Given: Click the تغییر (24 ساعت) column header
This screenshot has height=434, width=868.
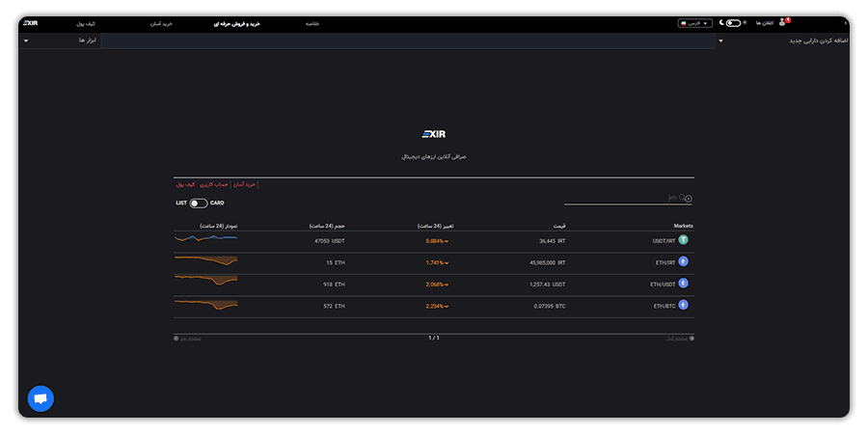Looking at the screenshot, I should (436, 226).
